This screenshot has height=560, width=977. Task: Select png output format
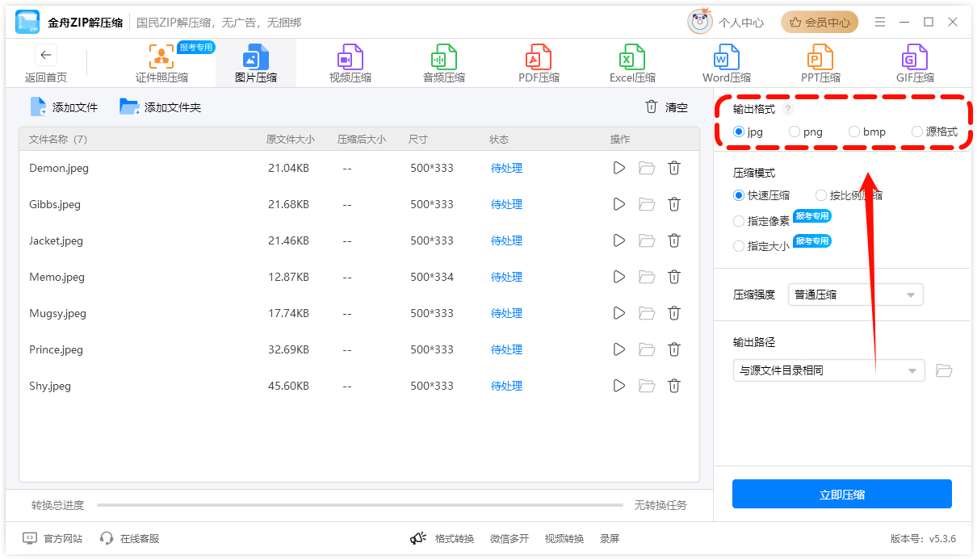tap(795, 132)
